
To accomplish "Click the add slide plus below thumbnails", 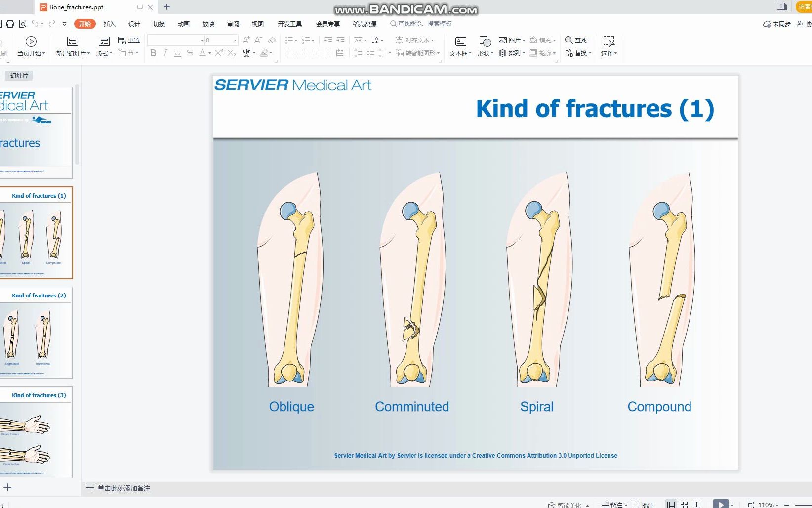I will pos(7,487).
